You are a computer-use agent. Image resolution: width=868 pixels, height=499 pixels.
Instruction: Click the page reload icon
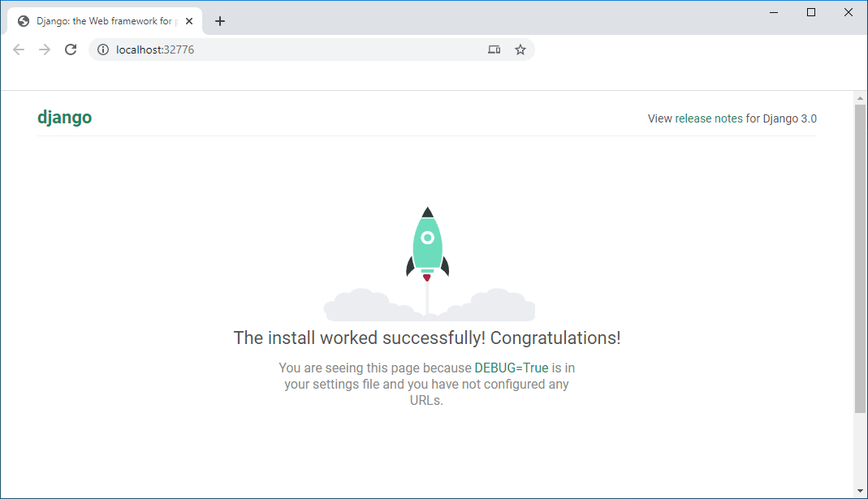pos(71,49)
